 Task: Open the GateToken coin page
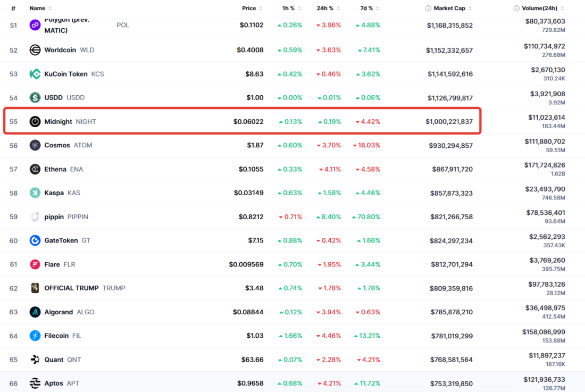[x=61, y=240]
